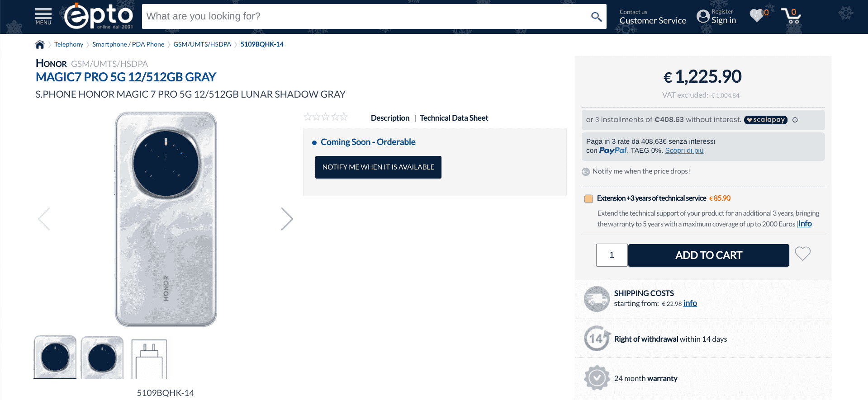Switch to the Technical Data Sheet tab

[454, 118]
